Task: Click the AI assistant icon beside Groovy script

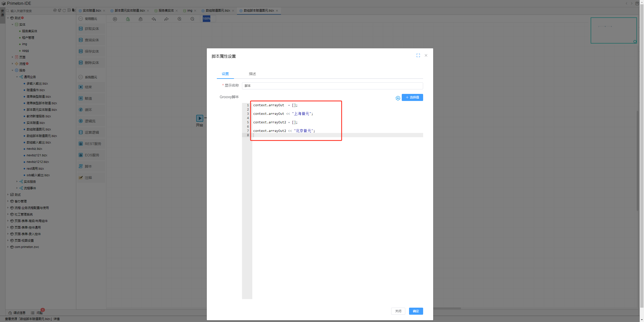Action: pos(398,98)
